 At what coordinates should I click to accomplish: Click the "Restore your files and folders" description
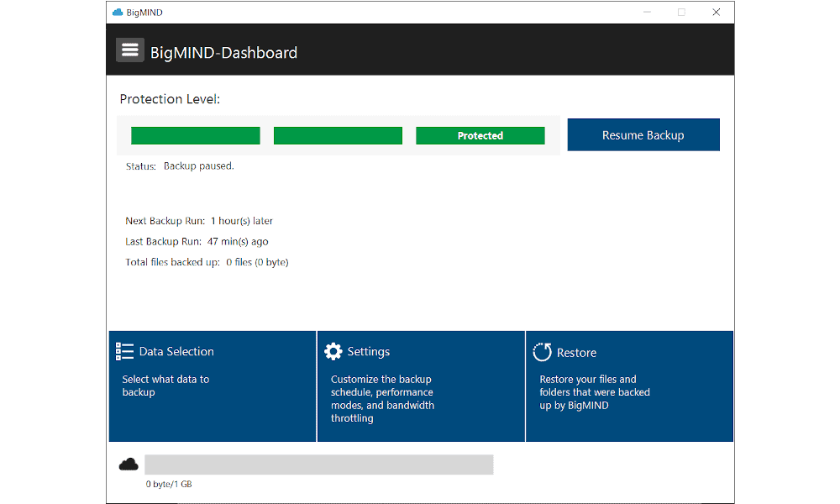click(595, 392)
